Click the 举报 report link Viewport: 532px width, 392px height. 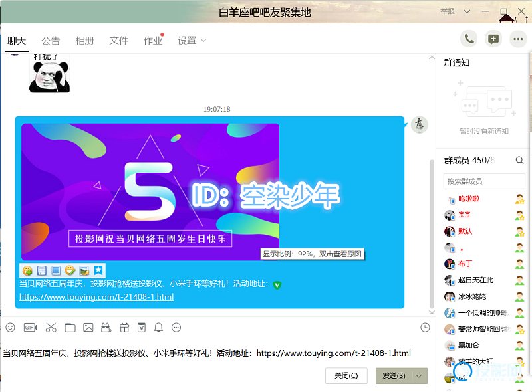coord(447,11)
